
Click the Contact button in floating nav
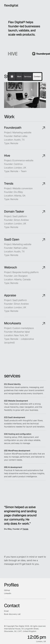click(37, 76)
